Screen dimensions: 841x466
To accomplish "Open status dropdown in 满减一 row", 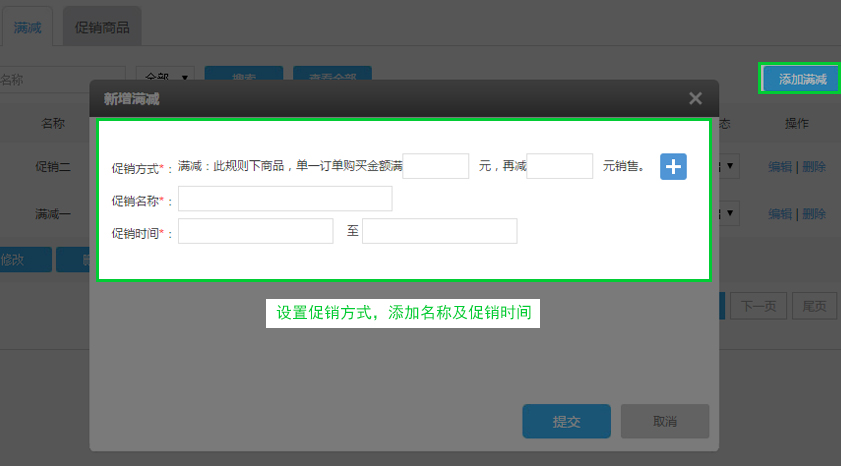I will pyautogui.click(x=730, y=213).
